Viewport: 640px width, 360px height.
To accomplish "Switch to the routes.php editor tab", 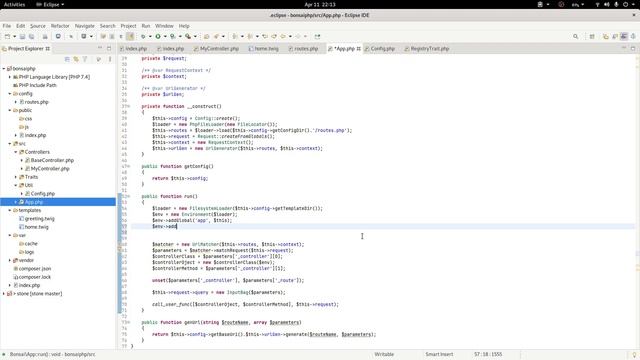I will 303,49.
